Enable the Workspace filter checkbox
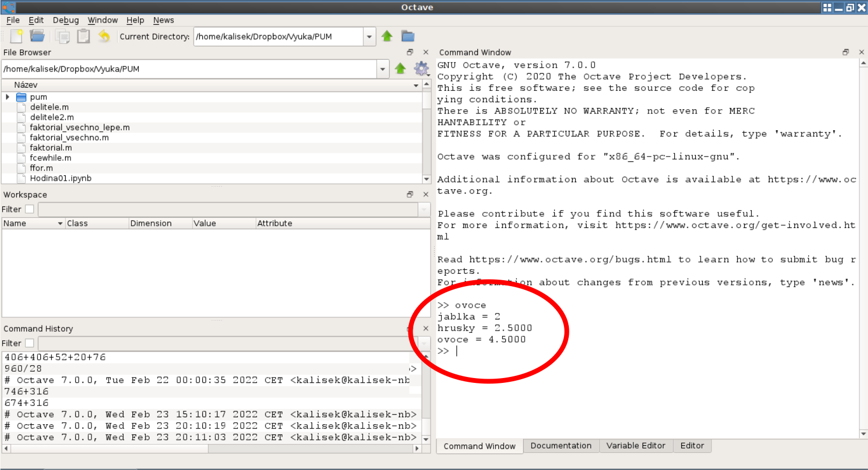The height and width of the screenshot is (470, 868). coord(30,209)
